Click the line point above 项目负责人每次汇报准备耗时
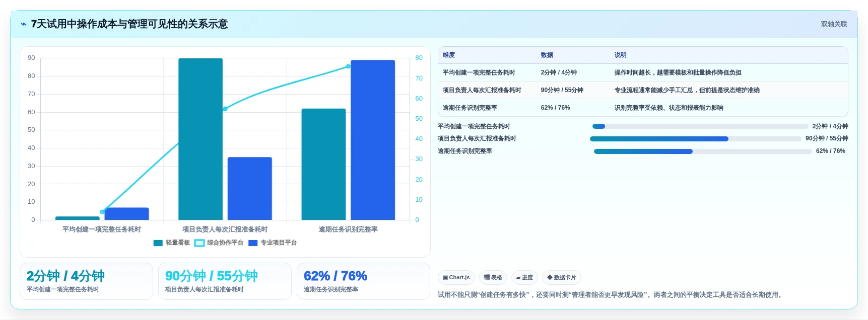The width and height of the screenshot is (868, 320). coord(225,109)
